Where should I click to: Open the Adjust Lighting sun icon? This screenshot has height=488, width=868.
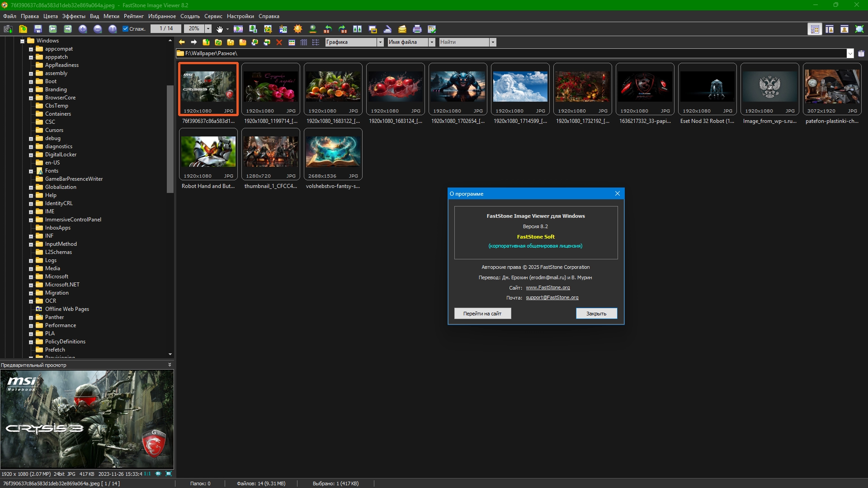[298, 29]
